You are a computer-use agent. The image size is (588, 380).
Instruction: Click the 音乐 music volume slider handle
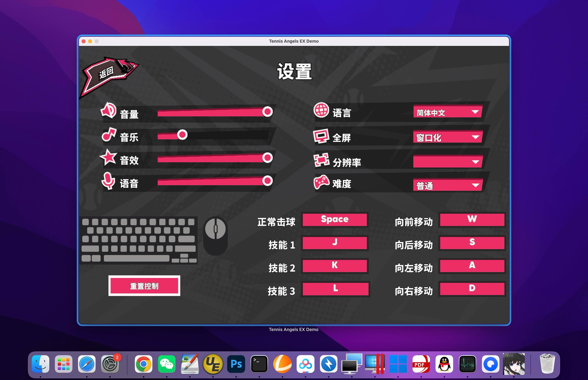point(182,135)
